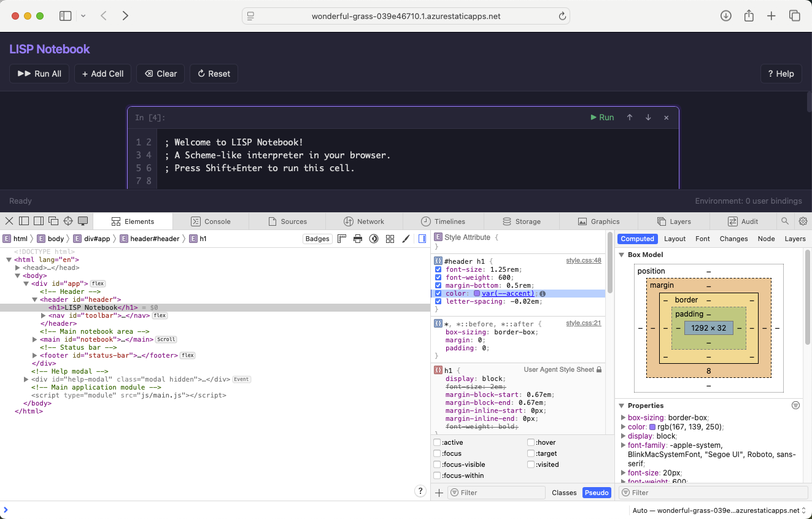Collapse the Box Model section
812x519 pixels.
tap(622, 255)
